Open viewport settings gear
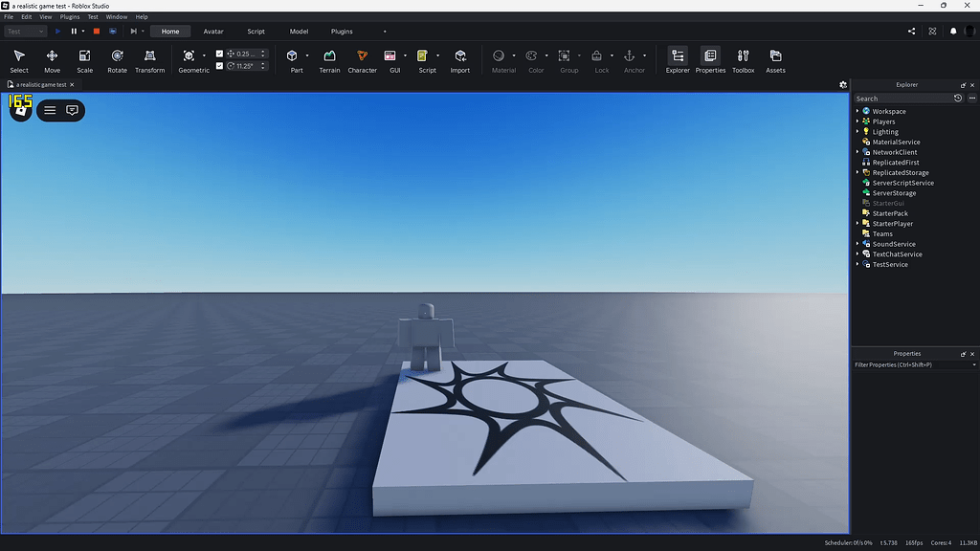The image size is (980, 551). (x=843, y=85)
